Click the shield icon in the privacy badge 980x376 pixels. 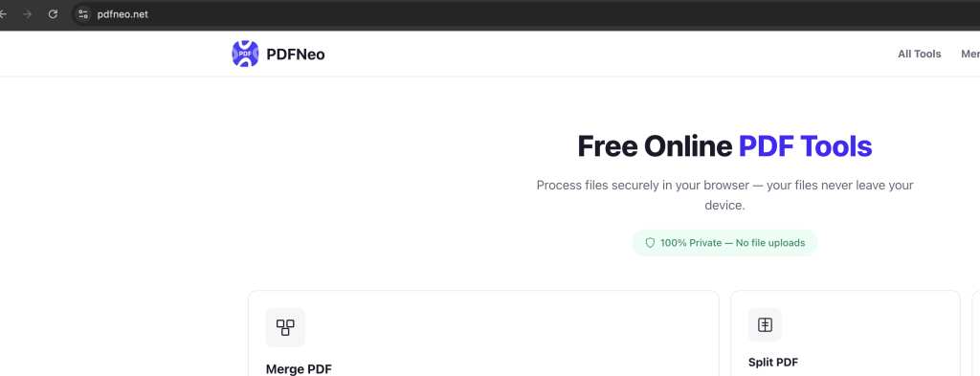tap(650, 243)
